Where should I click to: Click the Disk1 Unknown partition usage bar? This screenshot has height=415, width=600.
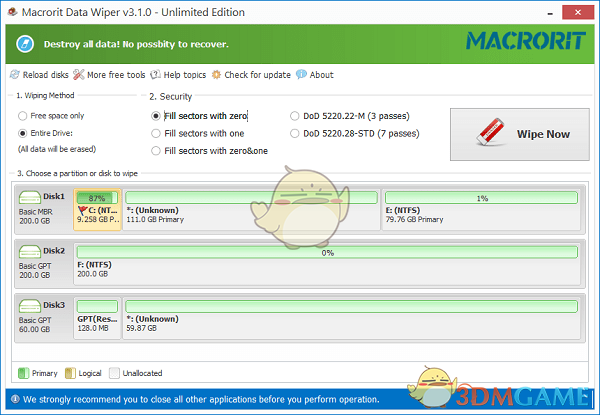click(251, 198)
